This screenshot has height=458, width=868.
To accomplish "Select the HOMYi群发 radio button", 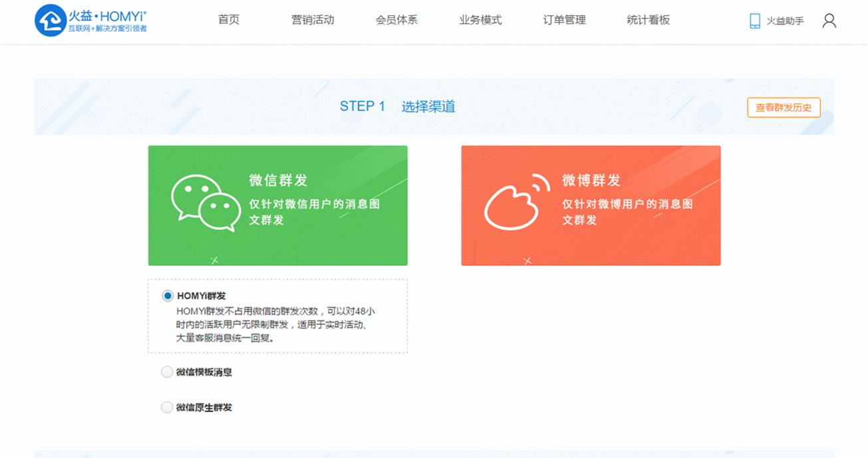I will click(x=168, y=296).
